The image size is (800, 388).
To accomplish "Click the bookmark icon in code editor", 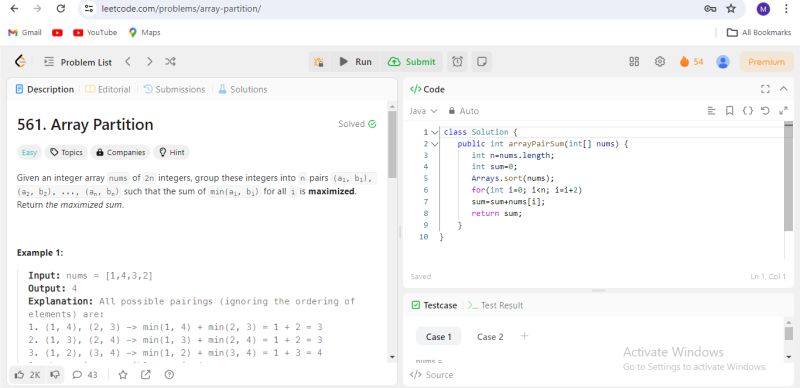I will 730,111.
